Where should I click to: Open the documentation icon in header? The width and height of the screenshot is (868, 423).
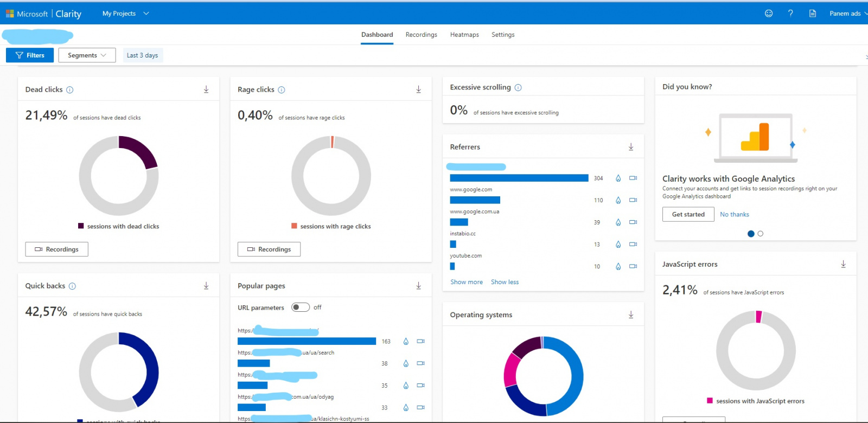[812, 14]
